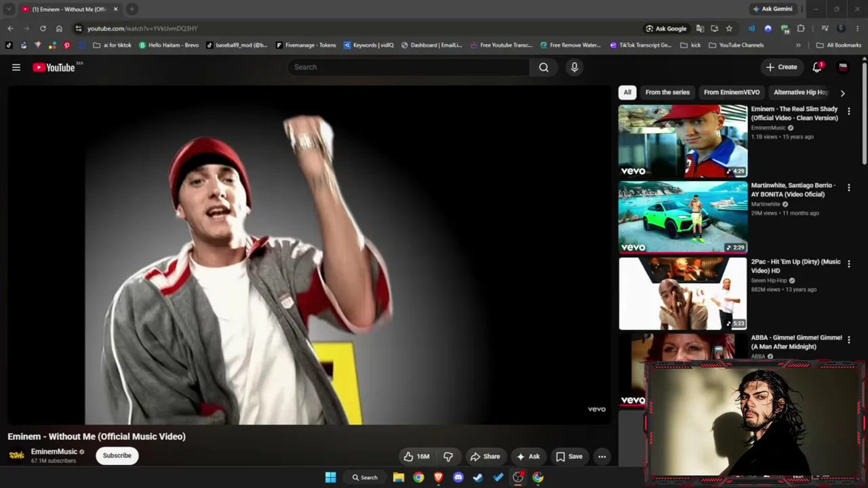The width and height of the screenshot is (868, 488).
Task: Open the YouTube guide hamburger menu
Action: pos(16,67)
